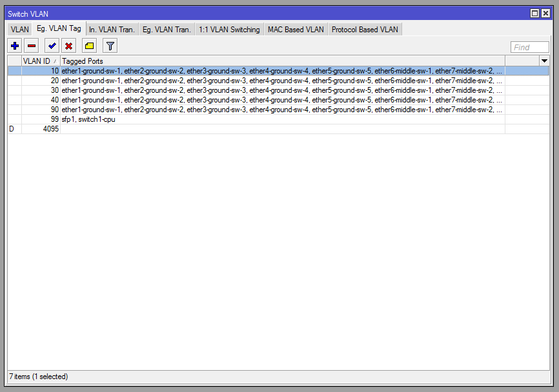
Task: Add a new VLAN tag entry
Action: tap(14, 45)
